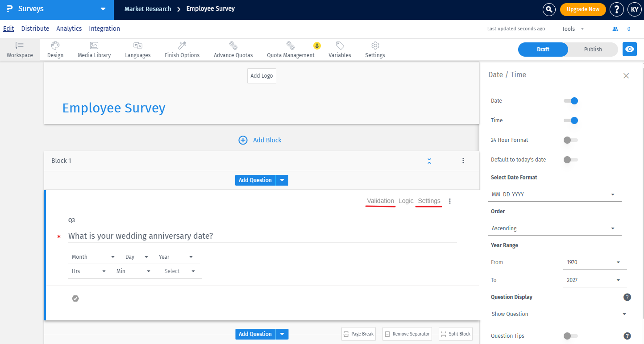This screenshot has width=644, height=344.
Task: Expand top Add Question arrow menu
Action: pyautogui.click(x=282, y=180)
